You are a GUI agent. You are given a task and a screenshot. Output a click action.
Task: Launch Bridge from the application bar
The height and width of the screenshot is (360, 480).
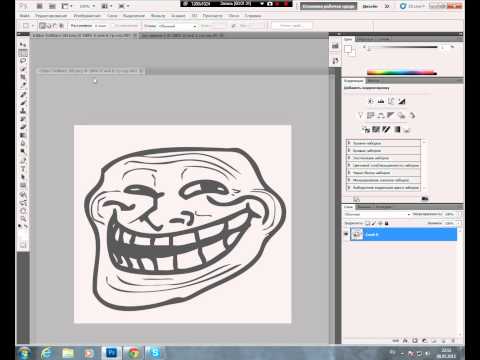39,6
